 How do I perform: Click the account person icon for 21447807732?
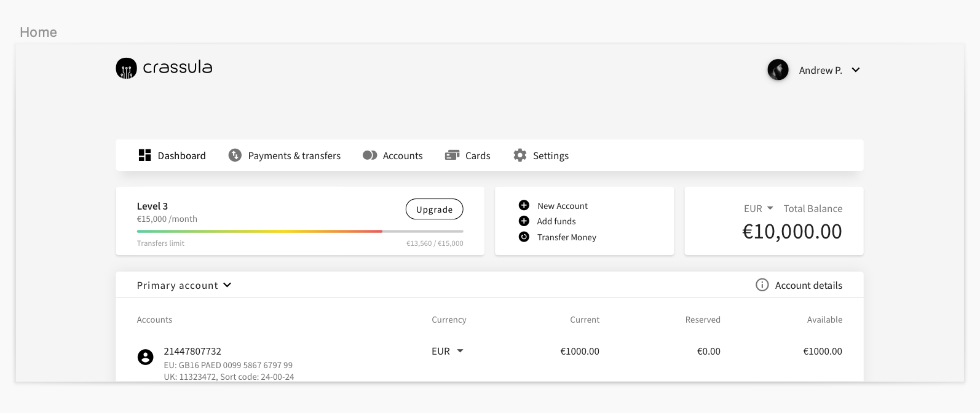tap(145, 357)
